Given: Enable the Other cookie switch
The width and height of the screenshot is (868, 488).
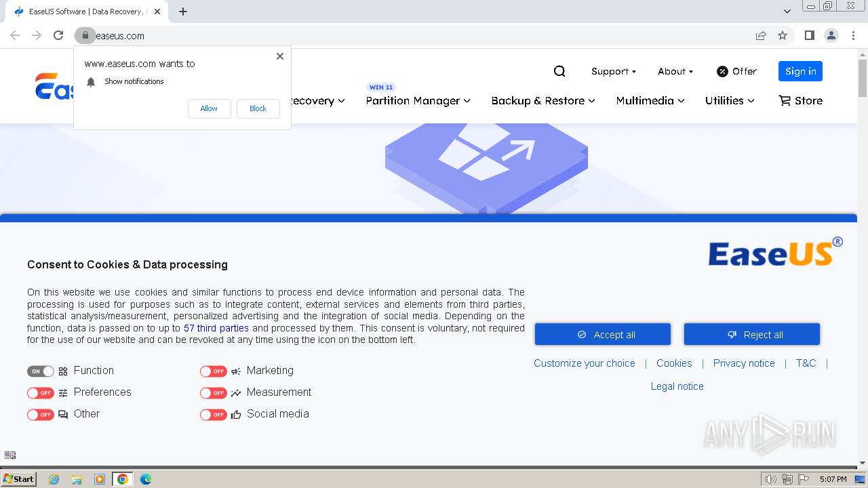Looking at the screenshot, I should tap(41, 415).
